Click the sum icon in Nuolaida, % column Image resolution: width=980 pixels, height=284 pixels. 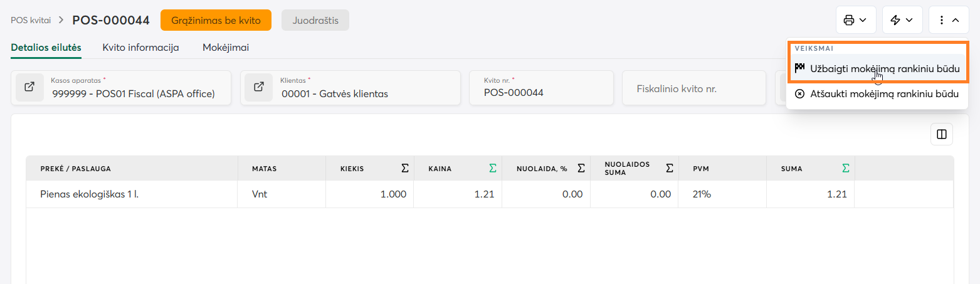(x=581, y=168)
